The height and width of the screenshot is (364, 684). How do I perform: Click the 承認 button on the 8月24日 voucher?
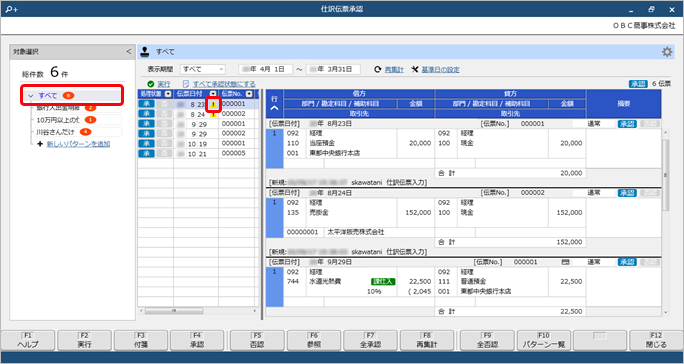pos(627,193)
